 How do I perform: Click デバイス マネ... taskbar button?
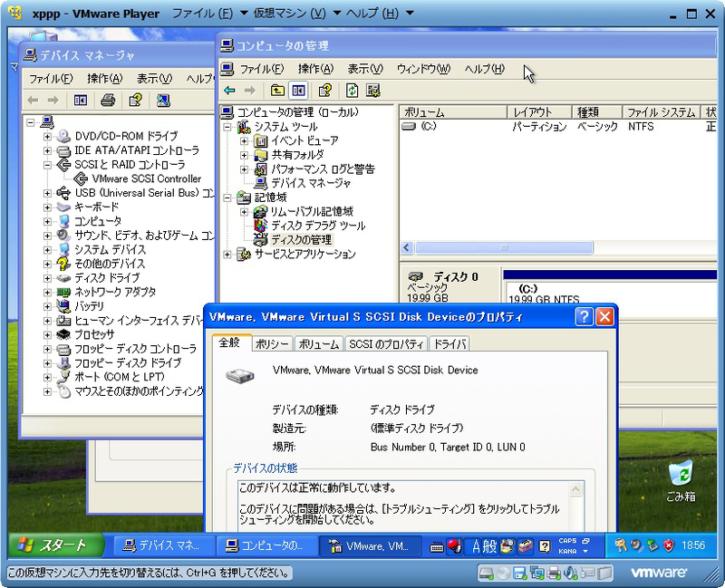164,546
